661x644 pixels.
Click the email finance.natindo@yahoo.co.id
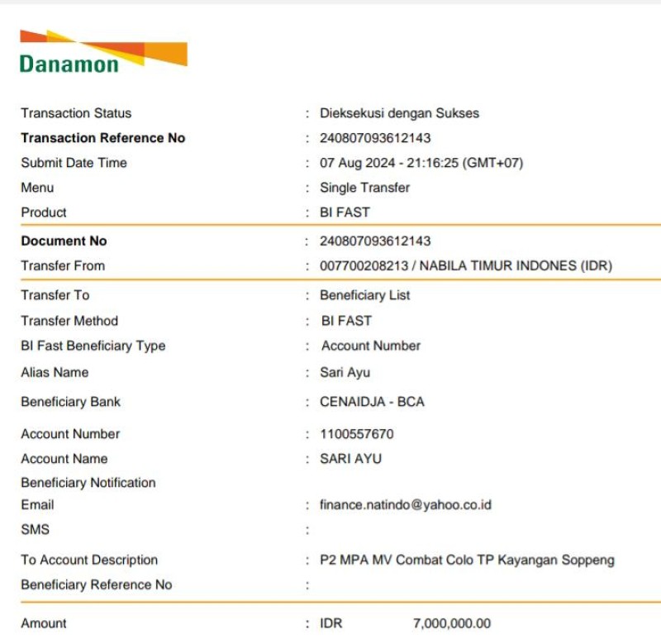click(406, 505)
